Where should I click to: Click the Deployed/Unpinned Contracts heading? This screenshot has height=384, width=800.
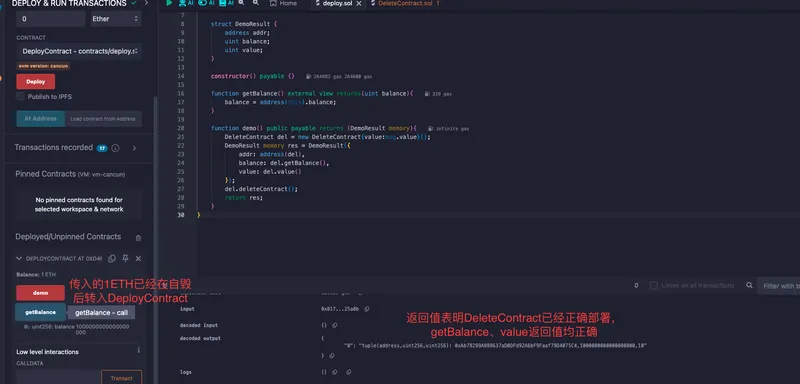click(68, 237)
